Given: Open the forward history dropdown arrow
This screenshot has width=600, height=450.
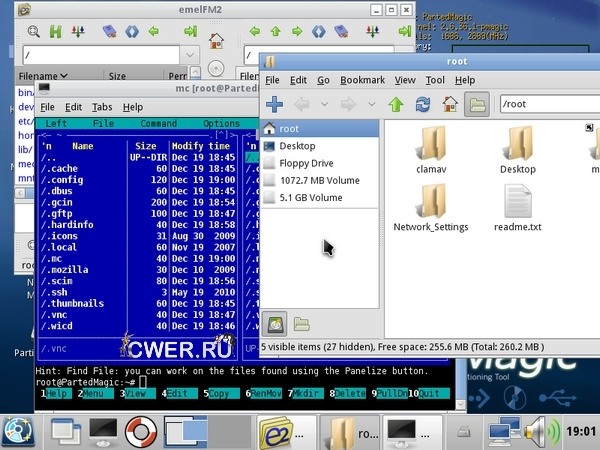Looking at the screenshot, I should 372,104.
